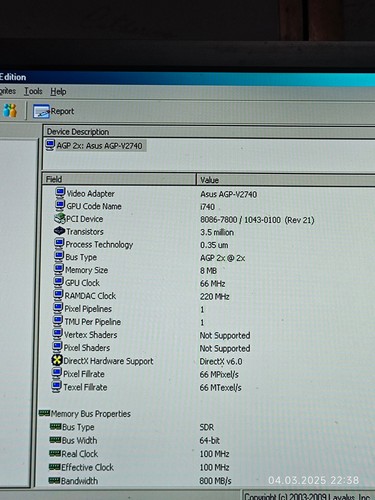Click the Video Adapter row icon

tap(60, 193)
